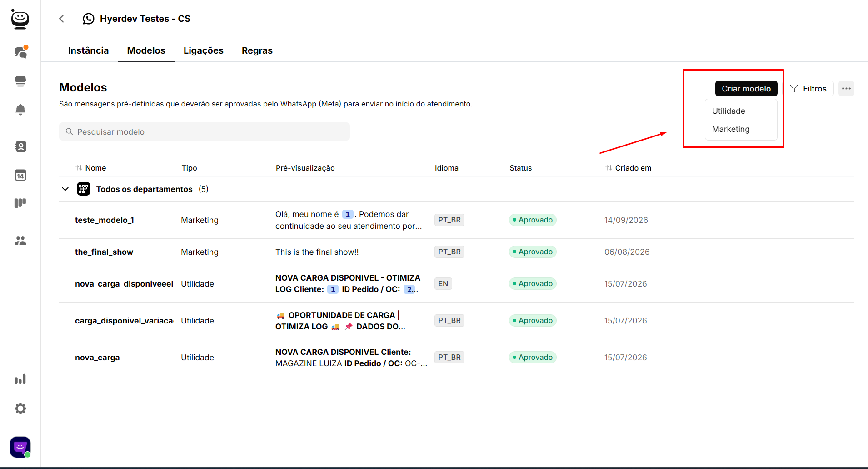Click the Status column header
Viewport: 868px width, 469px height.
(520, 168)
